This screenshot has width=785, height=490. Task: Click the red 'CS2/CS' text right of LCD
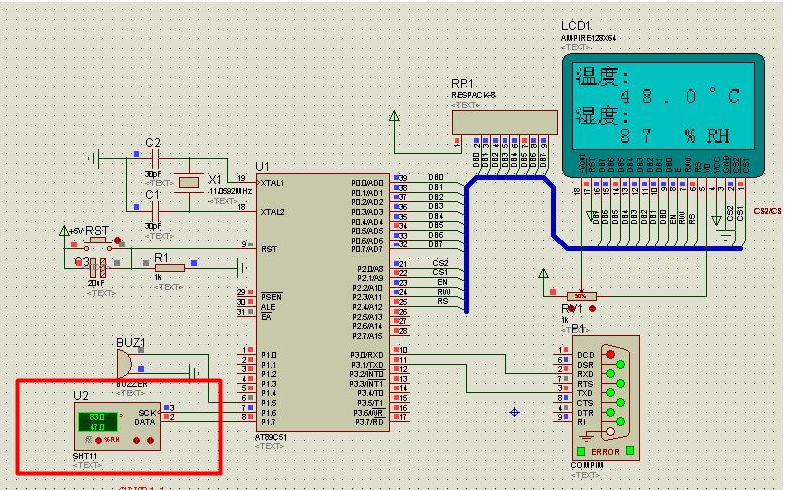[767, 211]
